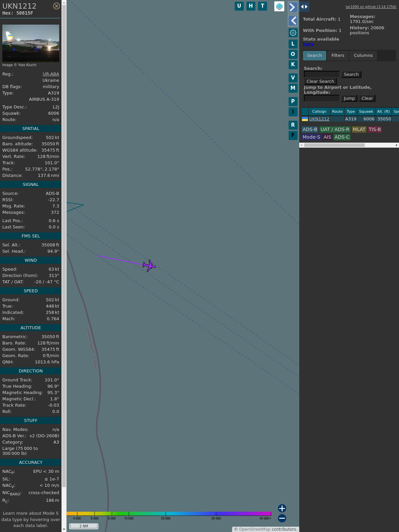The image size is (399, 532).
Task: Click the Ukraine flag in table row
Action: click(x=305, y=119)
